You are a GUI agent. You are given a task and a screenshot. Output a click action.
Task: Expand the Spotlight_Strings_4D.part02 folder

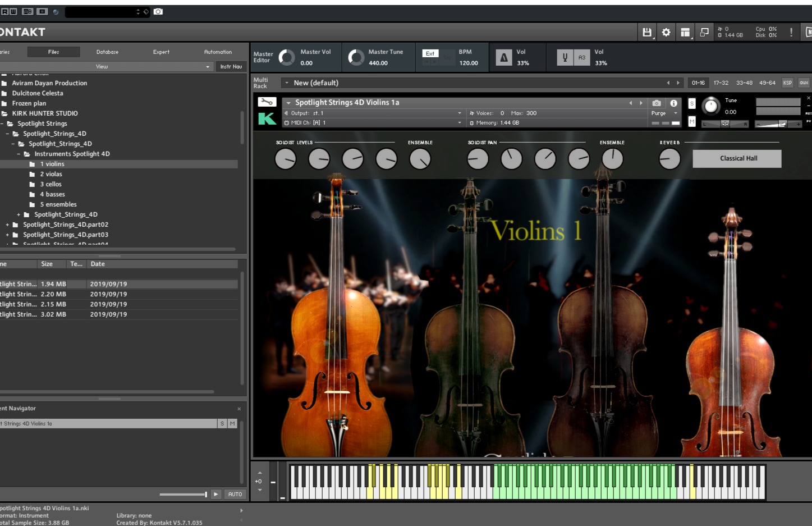[x=7, y=225]
